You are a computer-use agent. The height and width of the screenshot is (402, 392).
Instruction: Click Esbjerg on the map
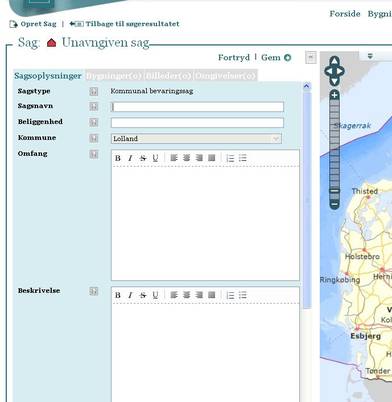(x=365, y=336)
